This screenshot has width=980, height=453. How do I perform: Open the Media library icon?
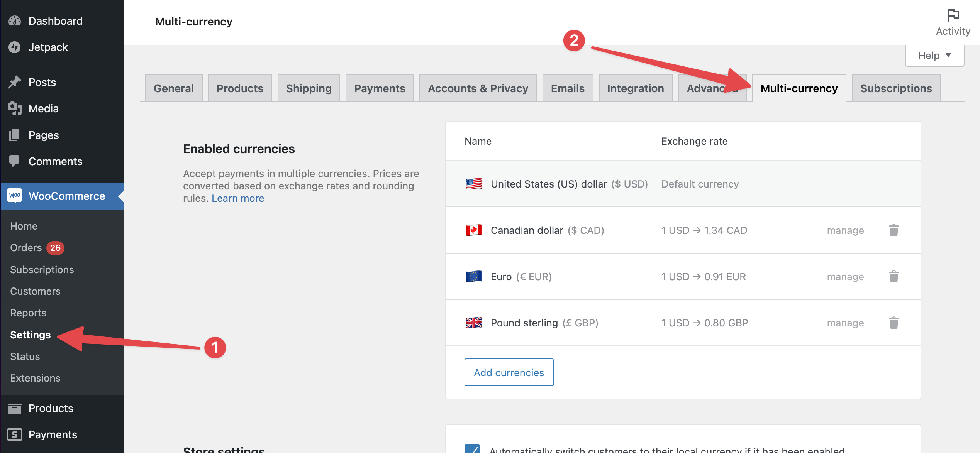15,108
